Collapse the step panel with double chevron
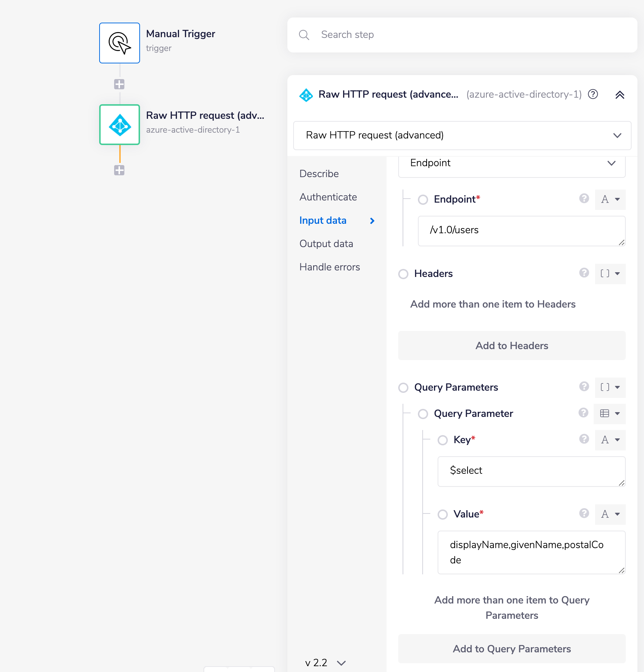 [620, 95]
